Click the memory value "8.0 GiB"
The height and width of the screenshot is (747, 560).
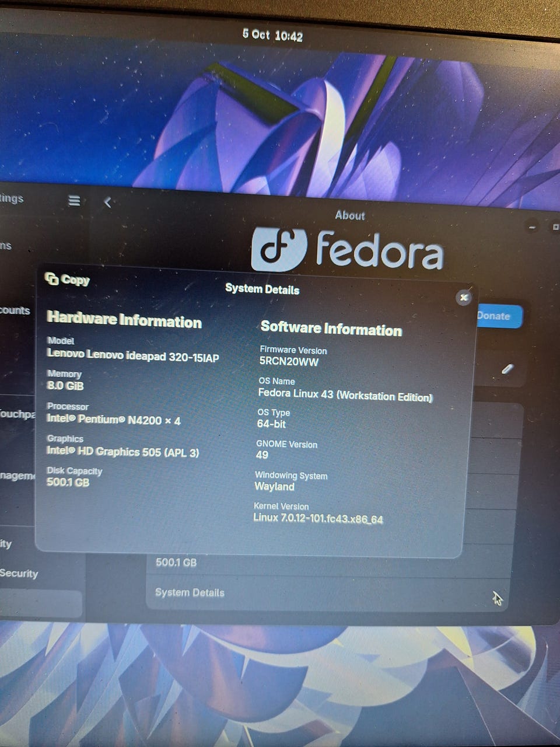coord(65,386)
